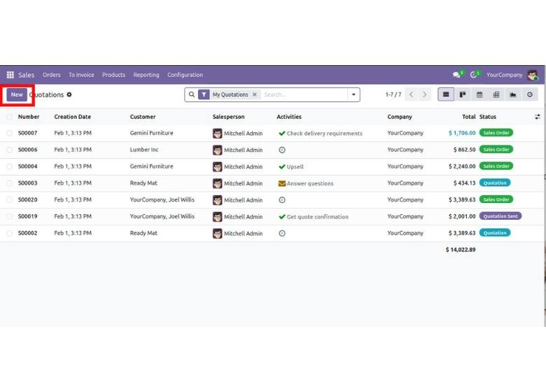Open the Quotations gear settings icon
Image resolution: width=546 pixels, height=392 pixels.
point(69,94)
